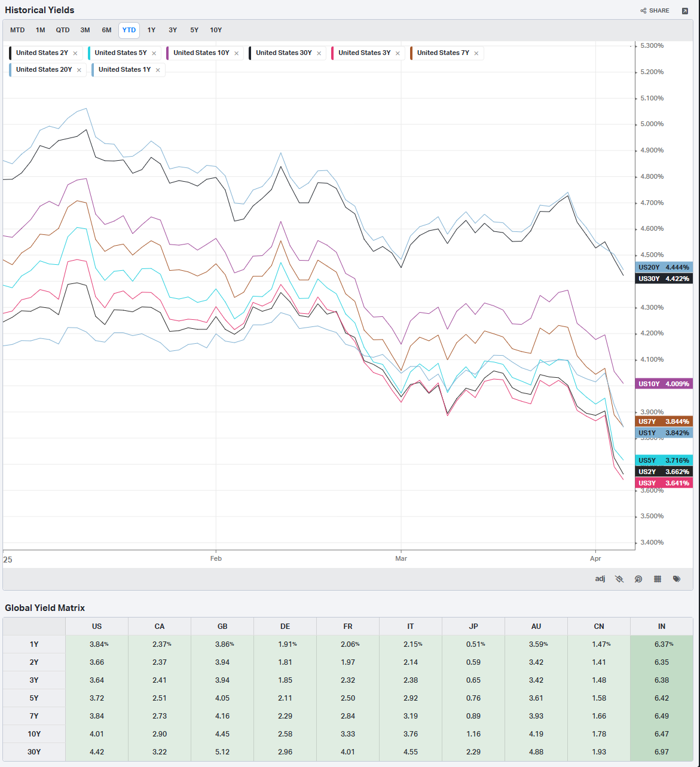This screenshot has height=767, width=700.
Task: Click the US20Y 4.444% value label
Action: [x=664, y=267]
